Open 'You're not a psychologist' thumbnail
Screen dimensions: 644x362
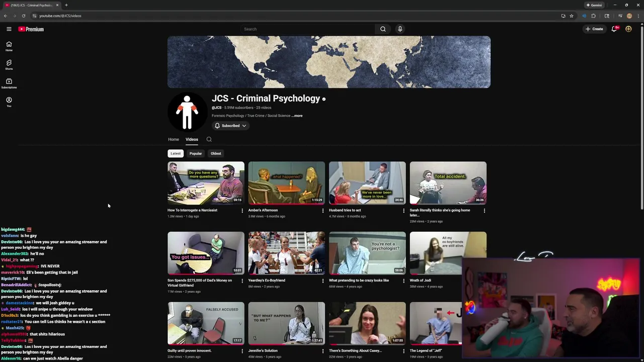[x=367, y=253]
